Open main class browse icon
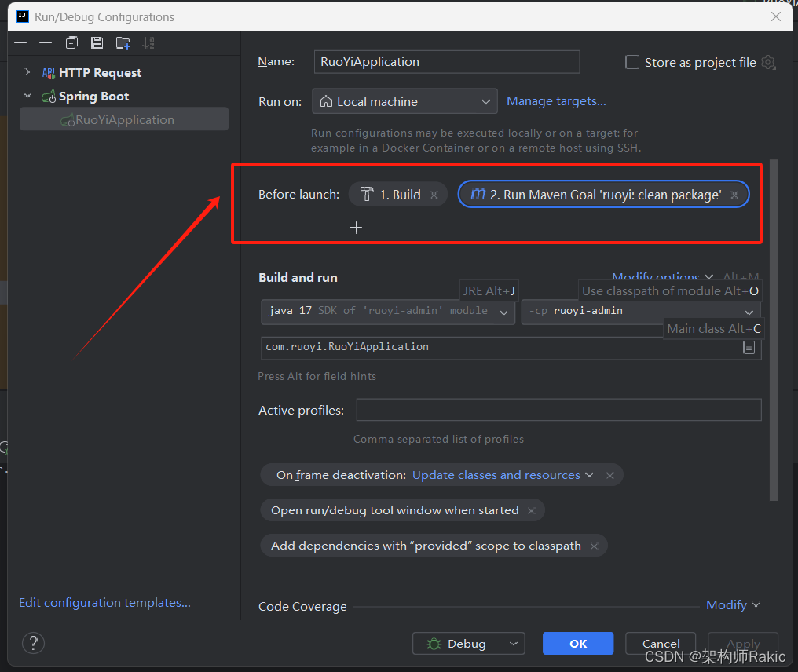The image size is (798, 672). [x=749, y=348]
